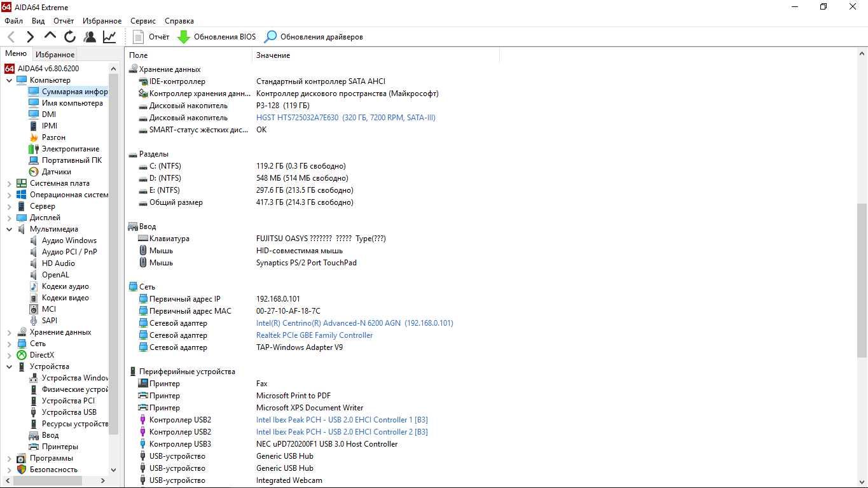868x488 pixels.
Task: Expand the Сеть tree node
Action: tap(10, 344)
